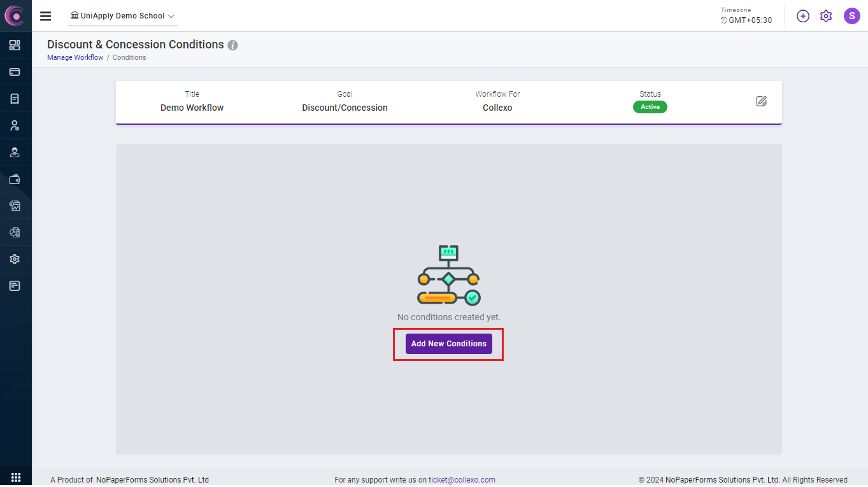The image size is (868, 487).
Task: Click the Active status badge
Action: (x=650, y=107)
